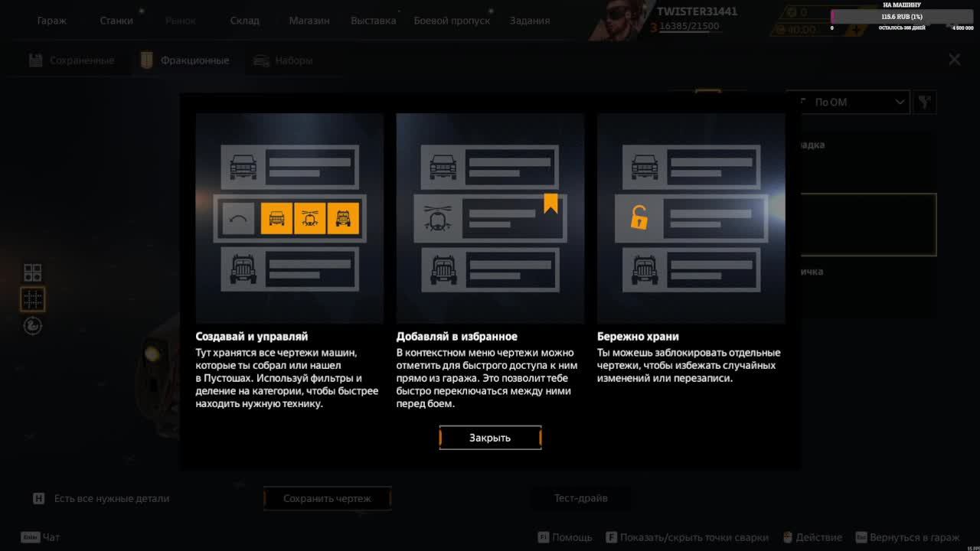This screenshot has height=551, width=980.
Task: Open Помощь in the bottom bar
Action: pos(572,537)
